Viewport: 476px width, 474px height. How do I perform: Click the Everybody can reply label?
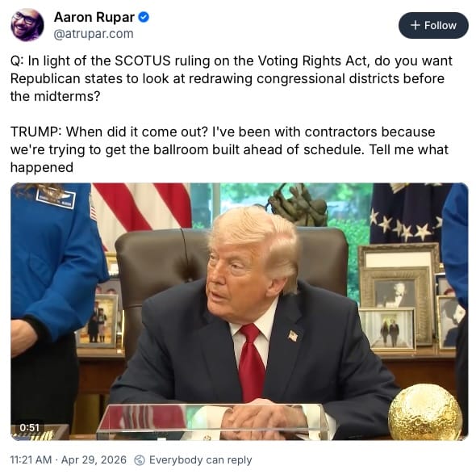point(200,460)
